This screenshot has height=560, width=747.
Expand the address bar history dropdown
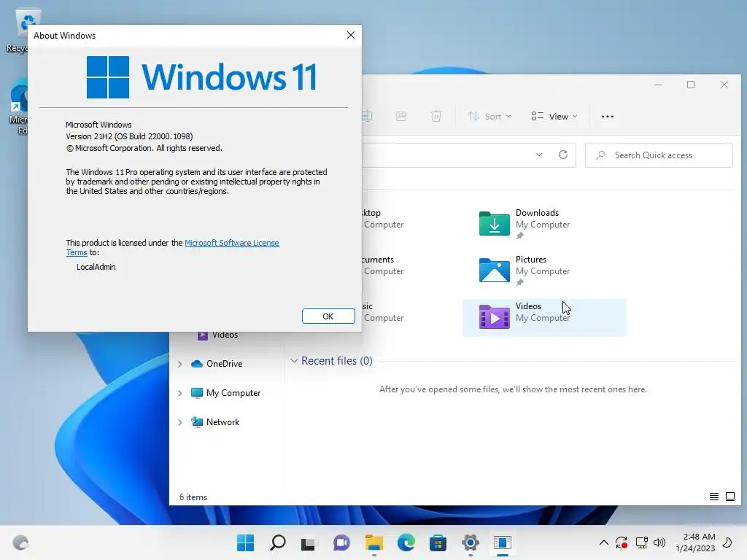(x=539, y=155)
